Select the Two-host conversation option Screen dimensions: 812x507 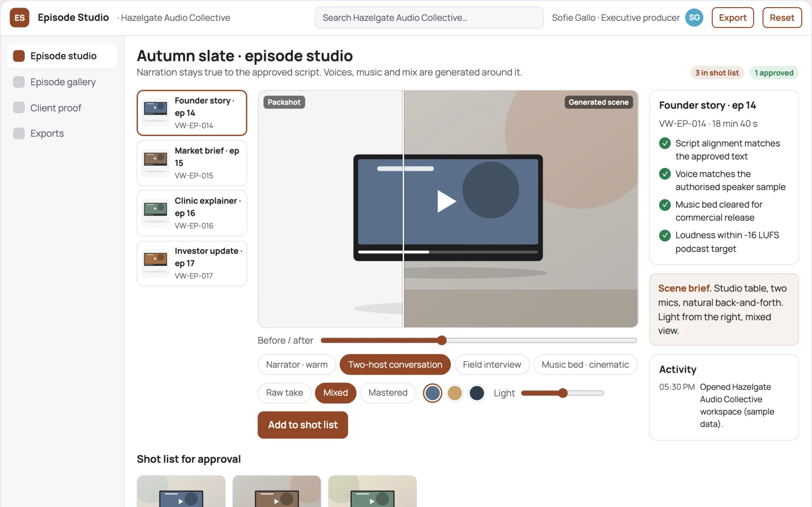(395, 364)
